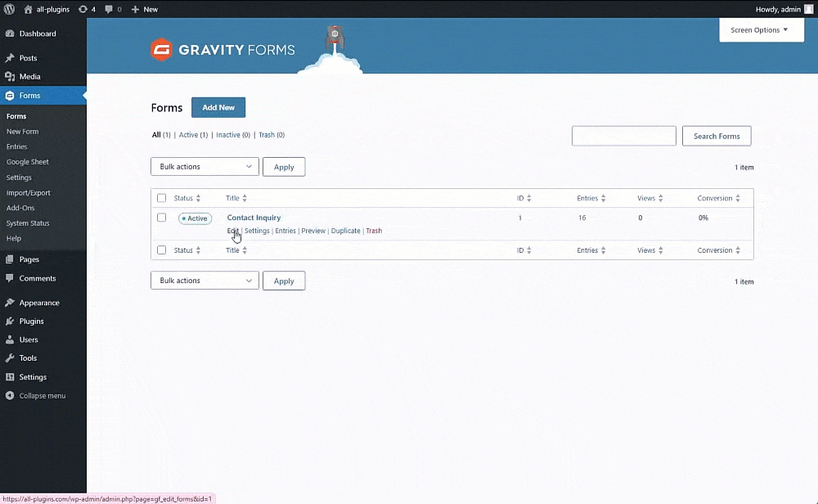This screenshot has width=818, height=504.
Task: Sort by Views using top header arrows
Action: click(x=660, y=198)
